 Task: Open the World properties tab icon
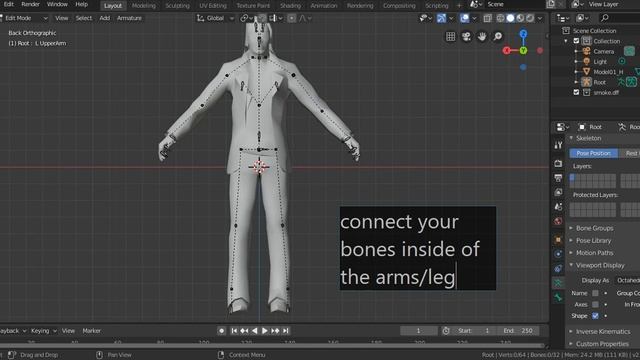[558, 221]
